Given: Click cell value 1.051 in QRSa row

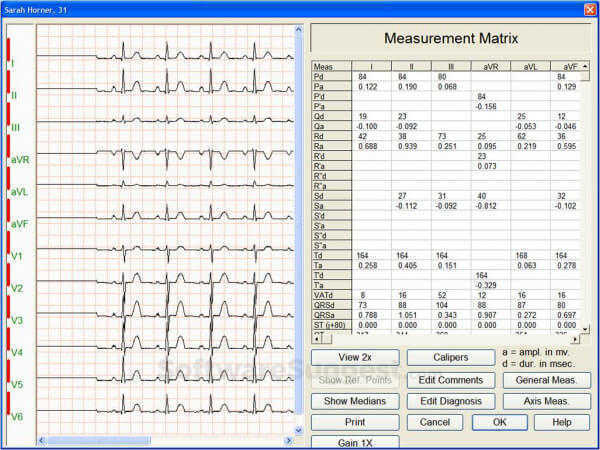Looking at the screenshot, I should pos(408,315).
